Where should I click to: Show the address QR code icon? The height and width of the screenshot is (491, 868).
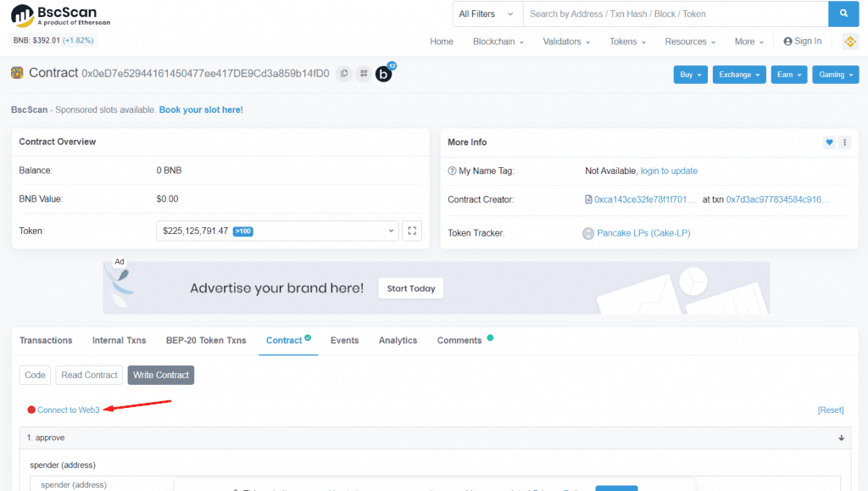[364, 74]
